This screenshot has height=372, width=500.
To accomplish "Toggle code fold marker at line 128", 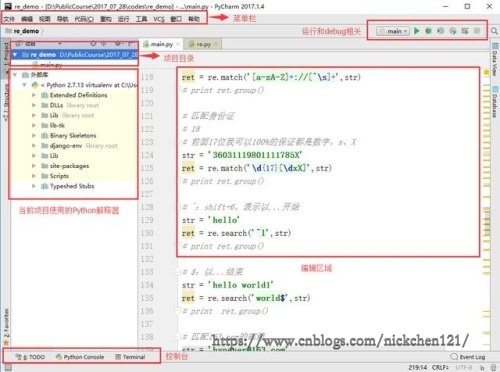I will 178,207.
